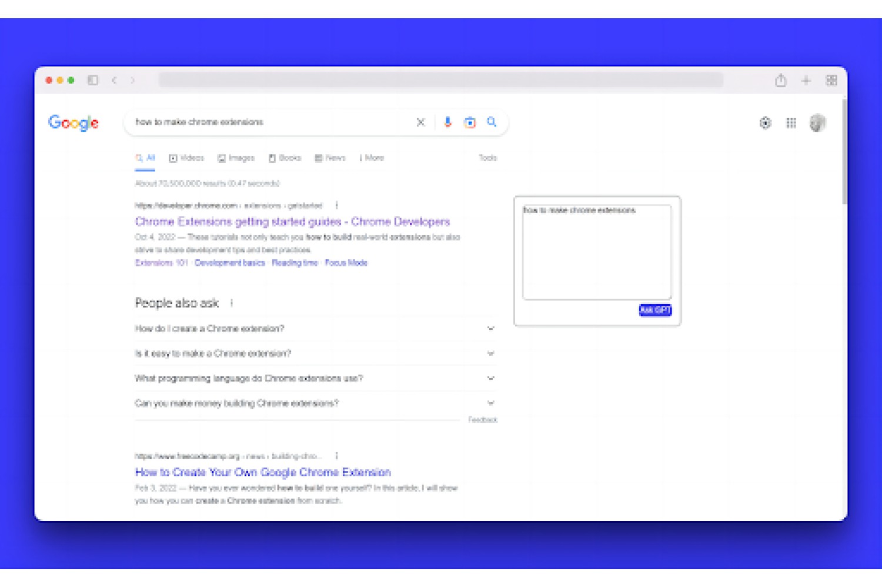The height and width of the screenshot is (588, 882).
Task: Click the Ask GPT button
Action: (655, 309)
